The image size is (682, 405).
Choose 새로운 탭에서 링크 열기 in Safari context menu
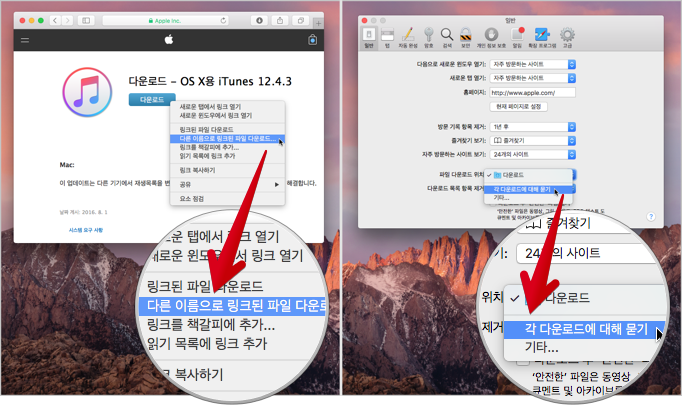click(227, 107)
